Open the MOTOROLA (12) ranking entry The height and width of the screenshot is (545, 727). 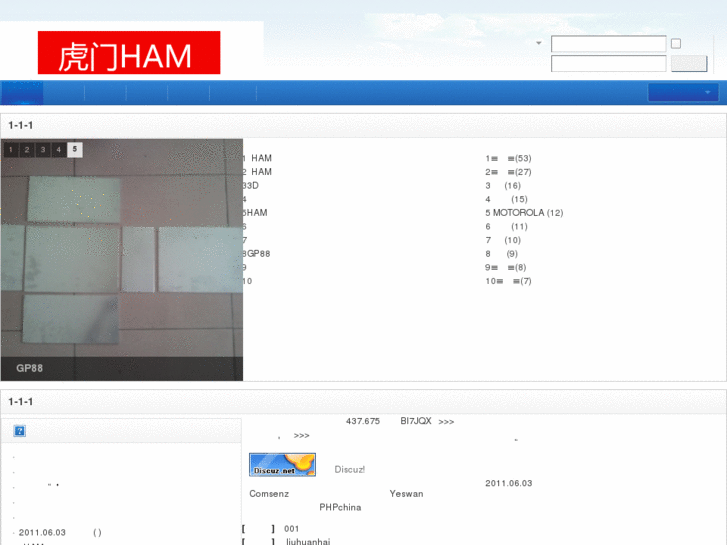pyautogui.click(x=524, y=212)
